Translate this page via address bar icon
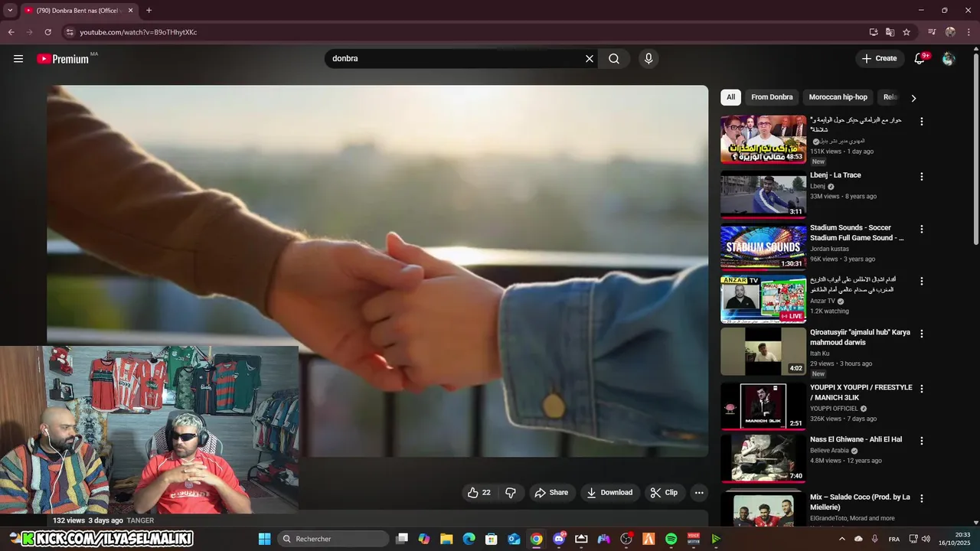Image resolution: width=980 pixels, height=551 pixels. coord(890,32)
